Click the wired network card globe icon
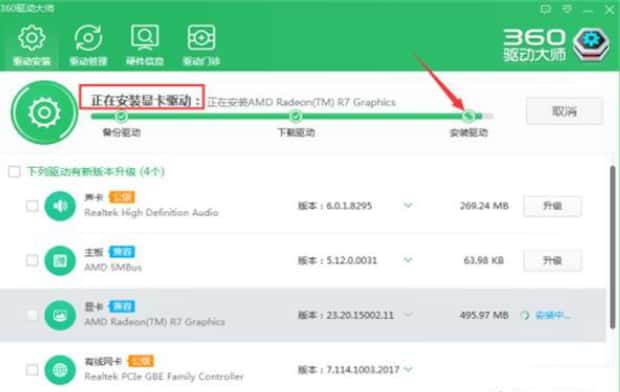620x392 pixels. pos(60,370)
